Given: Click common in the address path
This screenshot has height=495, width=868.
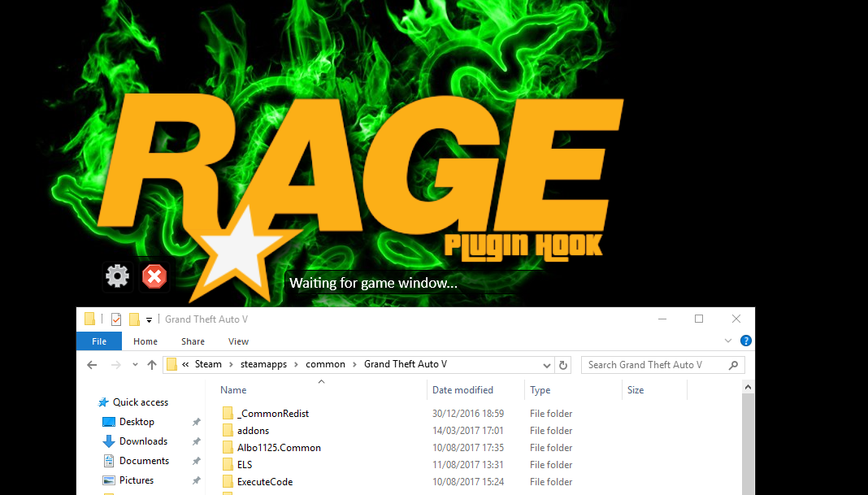Looking at the screenshot, I should coord(325,364).
